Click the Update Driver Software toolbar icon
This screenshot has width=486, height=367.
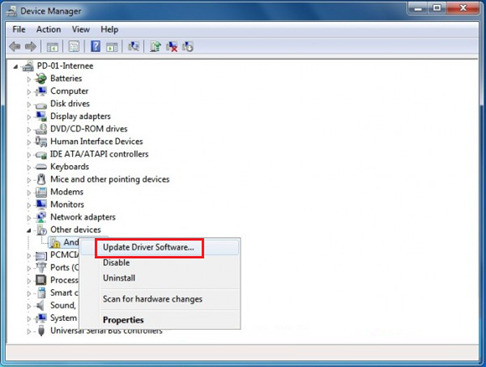[x=155, y=47]
